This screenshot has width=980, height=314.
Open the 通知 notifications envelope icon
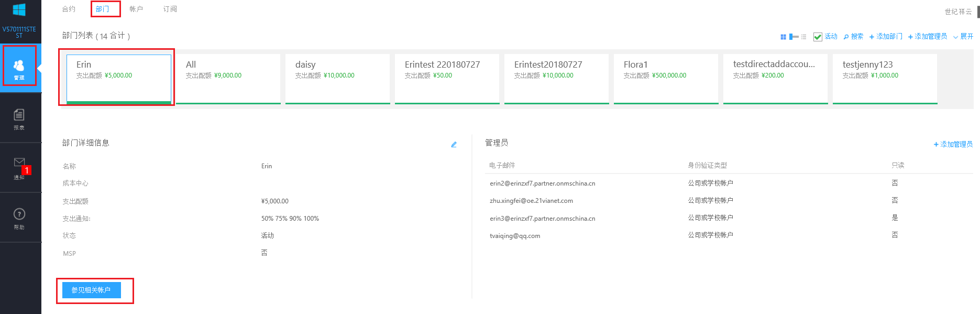tap(19, 164)
